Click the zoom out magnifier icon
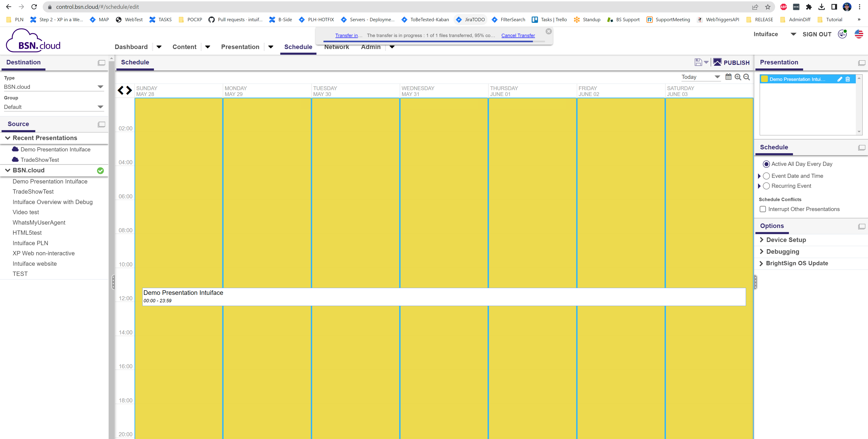 coord(746,77)
